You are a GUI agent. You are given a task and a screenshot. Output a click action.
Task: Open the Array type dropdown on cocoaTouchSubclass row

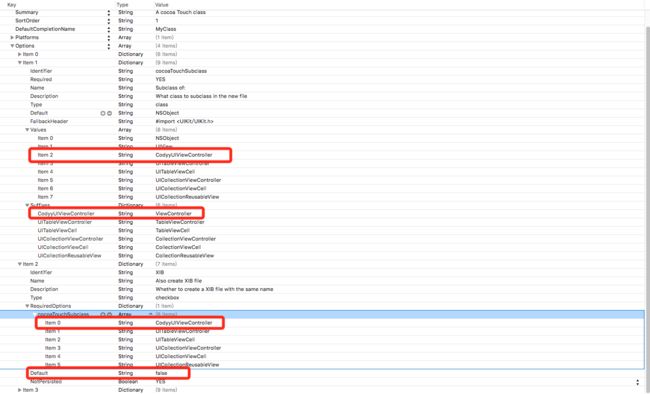[150, 314]
